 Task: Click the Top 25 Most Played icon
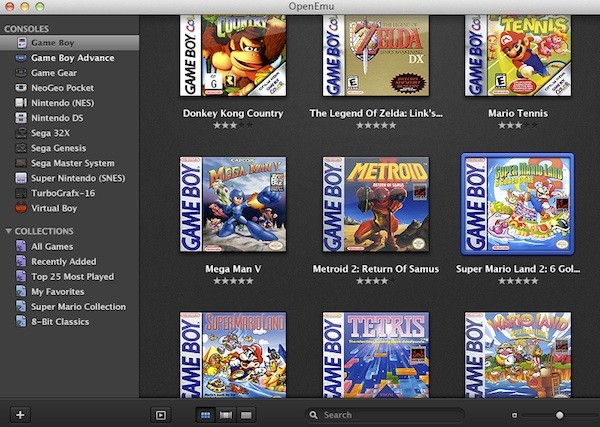(21, 276)
